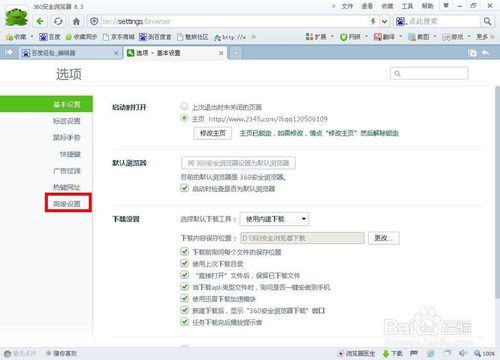This screenshot has height=360, width=500.
Task: Expand the default download tool dropdown
Action: [274, 219]
